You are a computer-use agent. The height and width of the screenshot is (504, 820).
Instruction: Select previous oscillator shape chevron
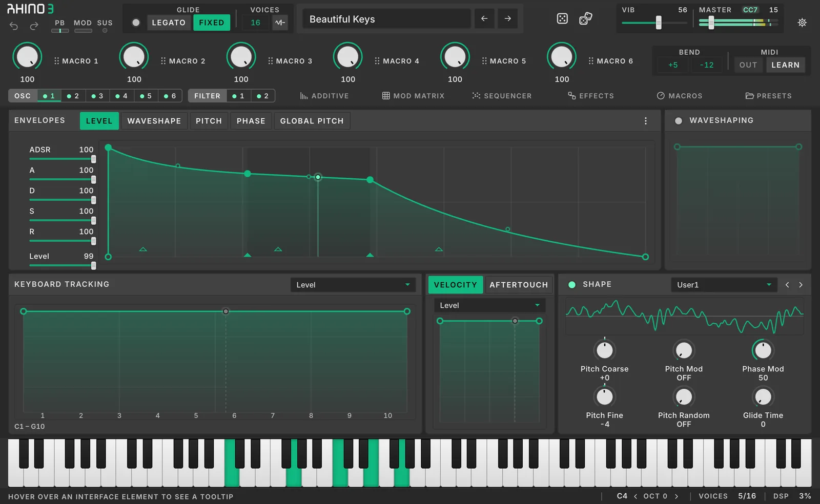click(x=787, y=285)
